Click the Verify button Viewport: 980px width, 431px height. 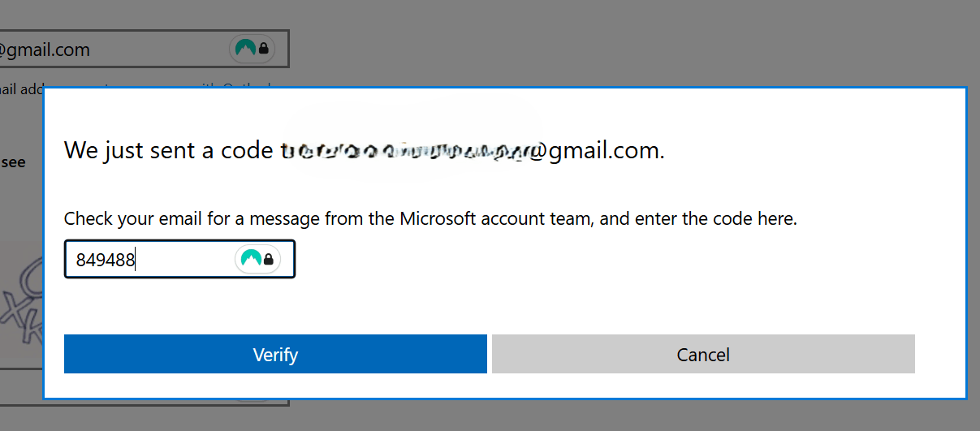pyautogui.click(x=275, y=354)
